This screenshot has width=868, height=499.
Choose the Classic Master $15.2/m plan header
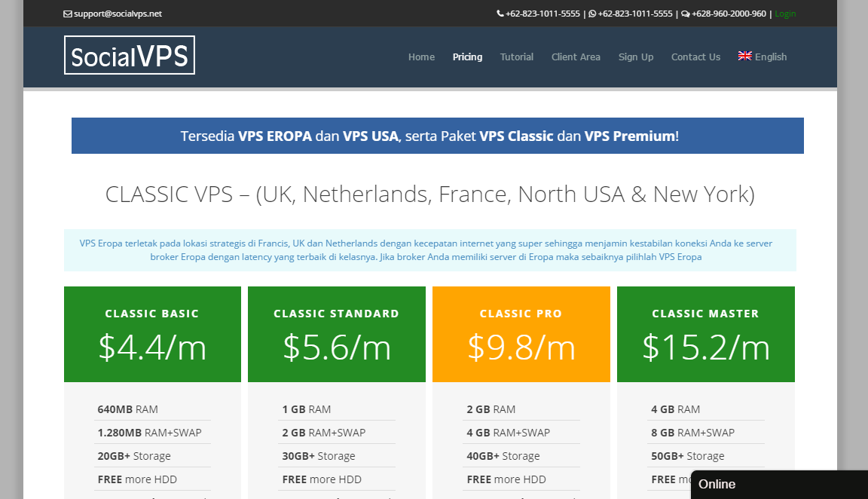705,334
